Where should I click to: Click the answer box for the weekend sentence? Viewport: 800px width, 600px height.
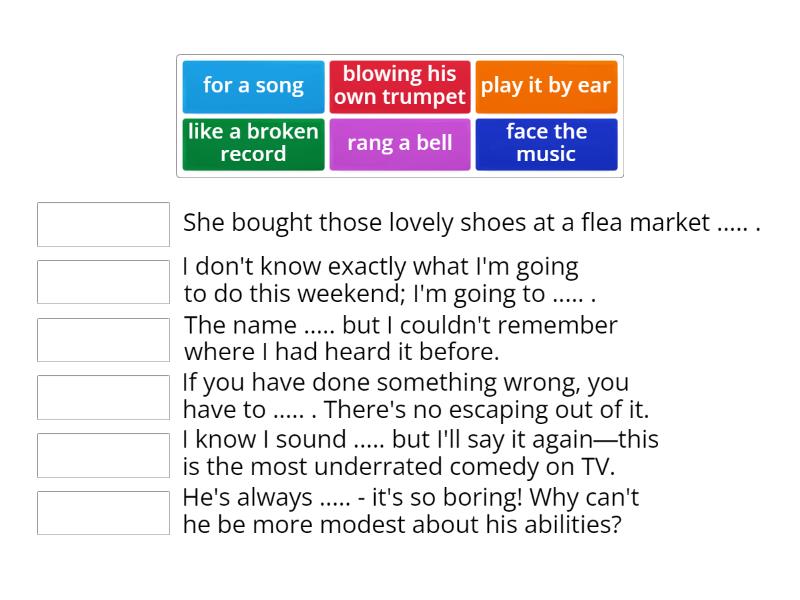click(x=103, y=281)
